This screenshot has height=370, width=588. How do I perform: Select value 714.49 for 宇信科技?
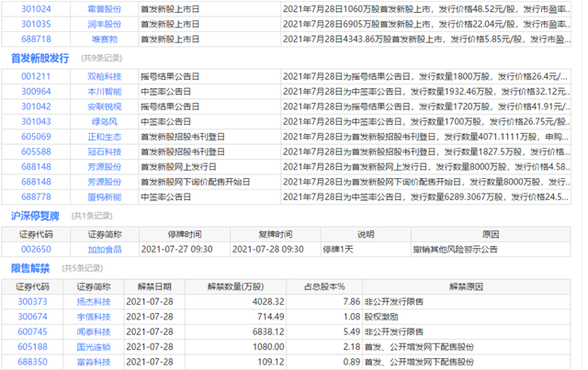[271, 317]
